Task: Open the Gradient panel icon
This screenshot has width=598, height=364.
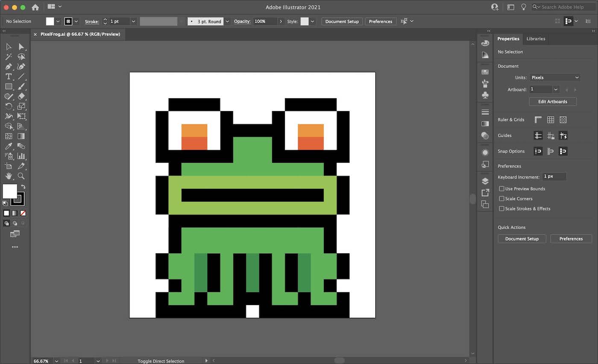Action: [x=485, y=123]
